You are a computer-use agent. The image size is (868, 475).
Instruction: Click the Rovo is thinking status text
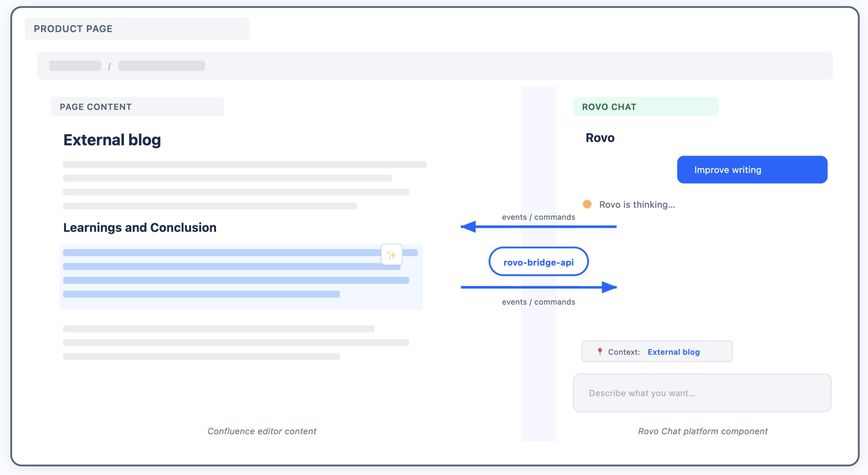coord(637,205)
